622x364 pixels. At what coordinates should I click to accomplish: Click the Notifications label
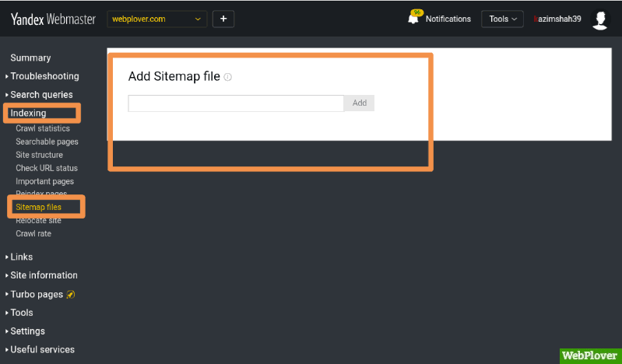coord(448,19)
